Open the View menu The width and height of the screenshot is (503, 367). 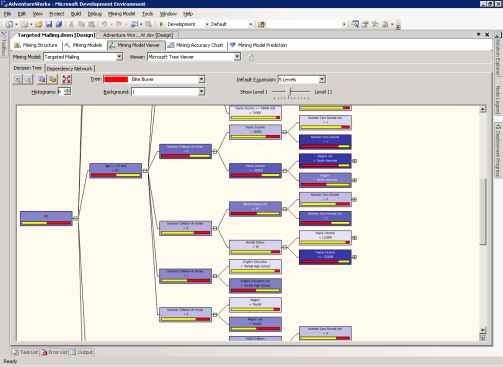pos(38,14)
